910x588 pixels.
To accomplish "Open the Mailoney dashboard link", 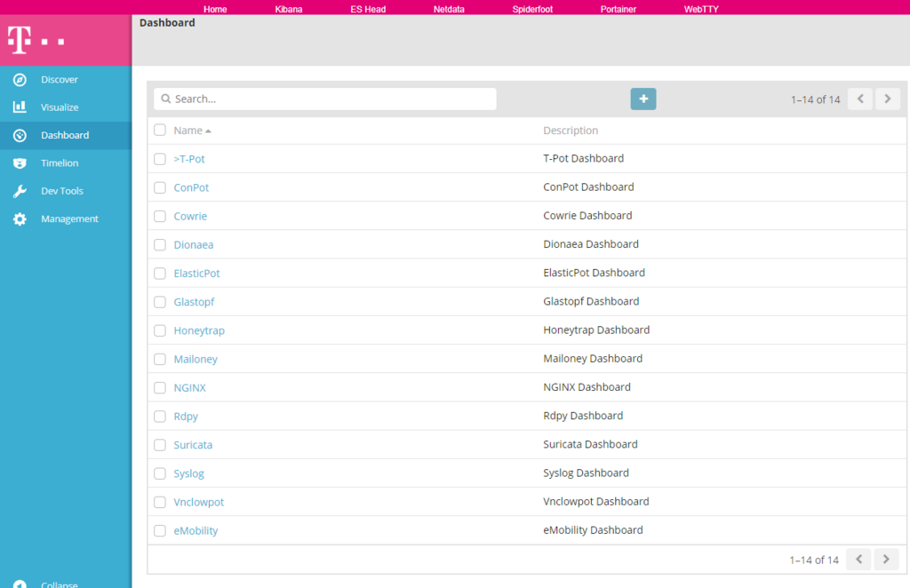I will coord(196,359).
